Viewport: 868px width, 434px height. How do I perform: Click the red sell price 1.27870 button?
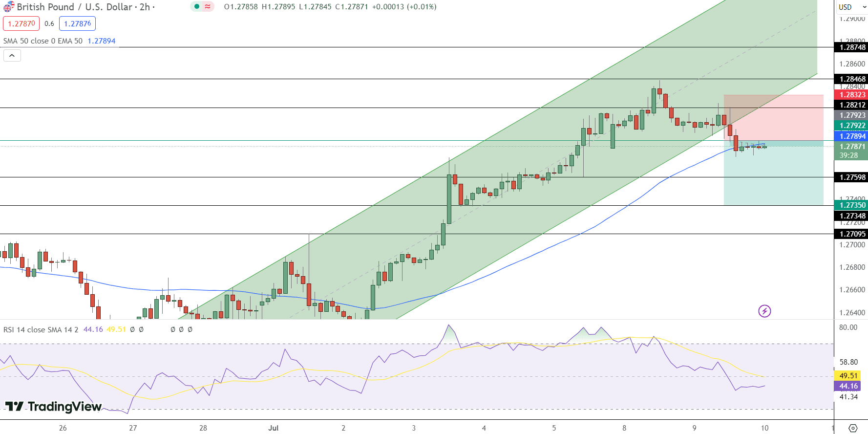(x=21, y=23)
